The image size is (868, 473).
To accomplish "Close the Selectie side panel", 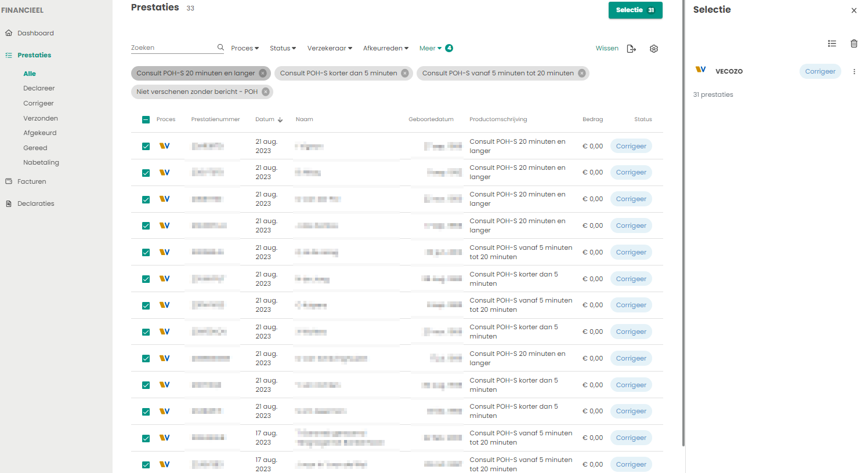I will (853, 10).
